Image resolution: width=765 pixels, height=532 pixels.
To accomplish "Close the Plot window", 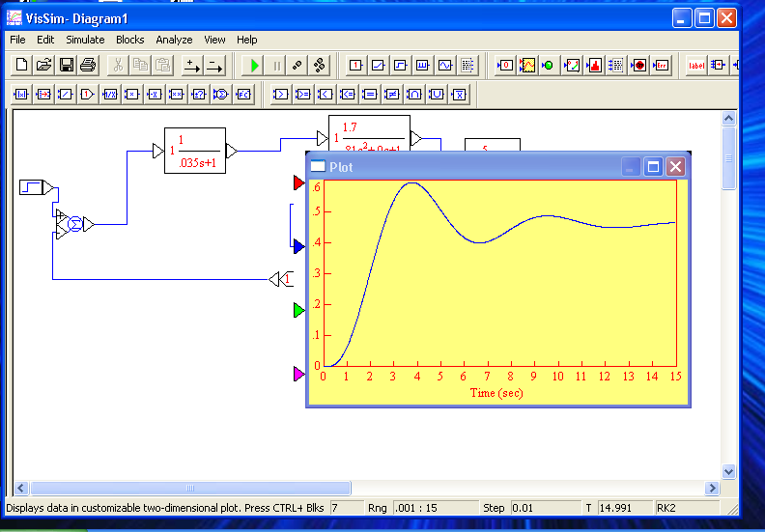I will (676, 167).
